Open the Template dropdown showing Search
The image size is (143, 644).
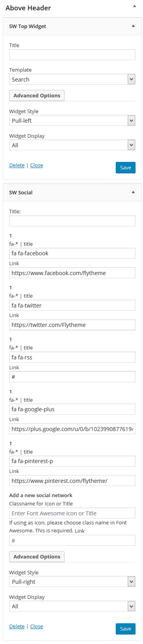(72, 80)
